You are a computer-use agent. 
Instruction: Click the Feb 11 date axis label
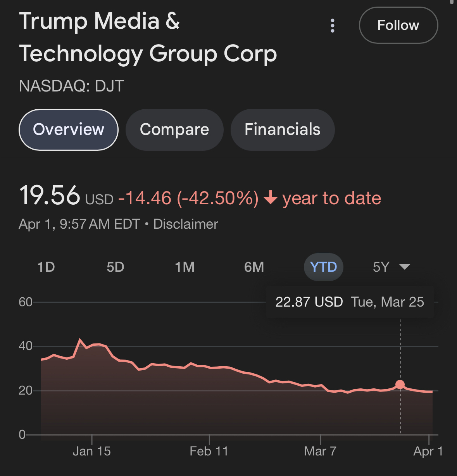tap(209, 451)
